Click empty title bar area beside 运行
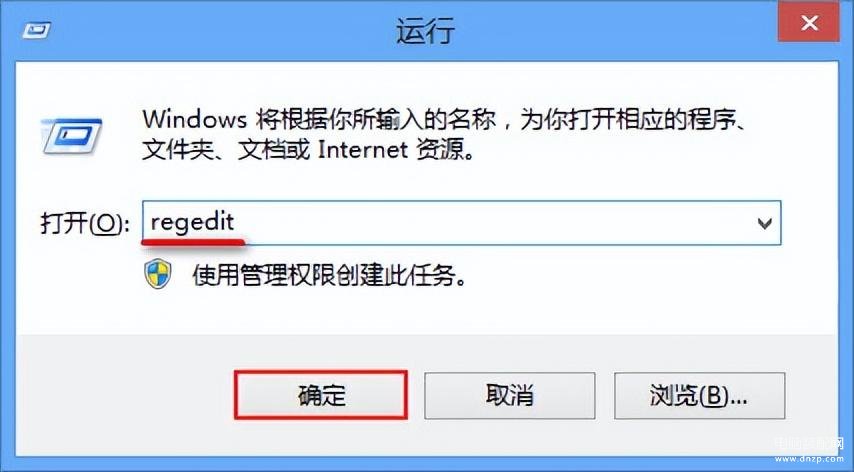 tap(599, 30)
